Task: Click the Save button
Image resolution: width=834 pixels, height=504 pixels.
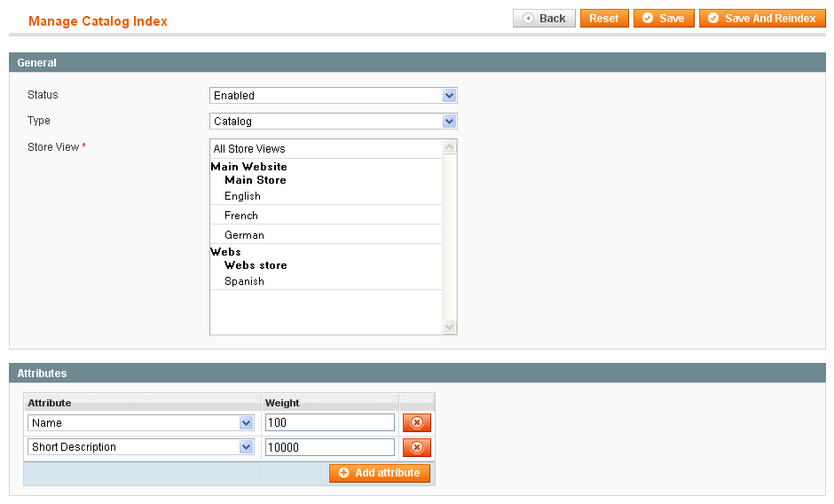Action: pos(663,19)
